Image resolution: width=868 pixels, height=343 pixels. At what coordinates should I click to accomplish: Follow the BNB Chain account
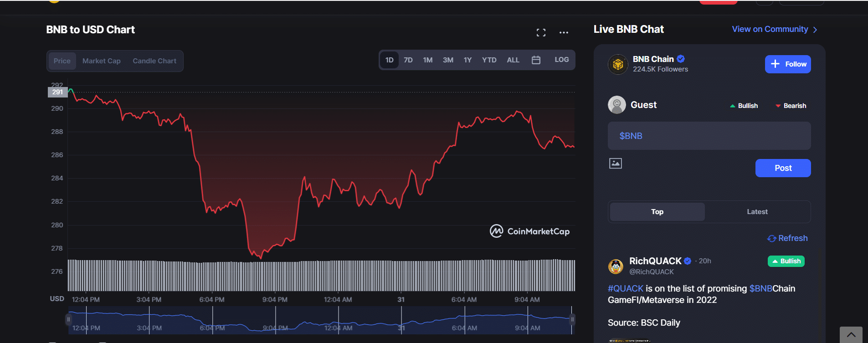coord(788,64)
